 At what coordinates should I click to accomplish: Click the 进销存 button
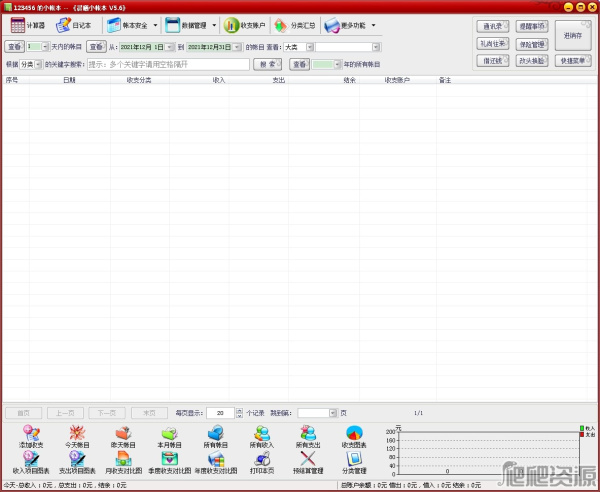pyautogui.click(x=573, y=35)
